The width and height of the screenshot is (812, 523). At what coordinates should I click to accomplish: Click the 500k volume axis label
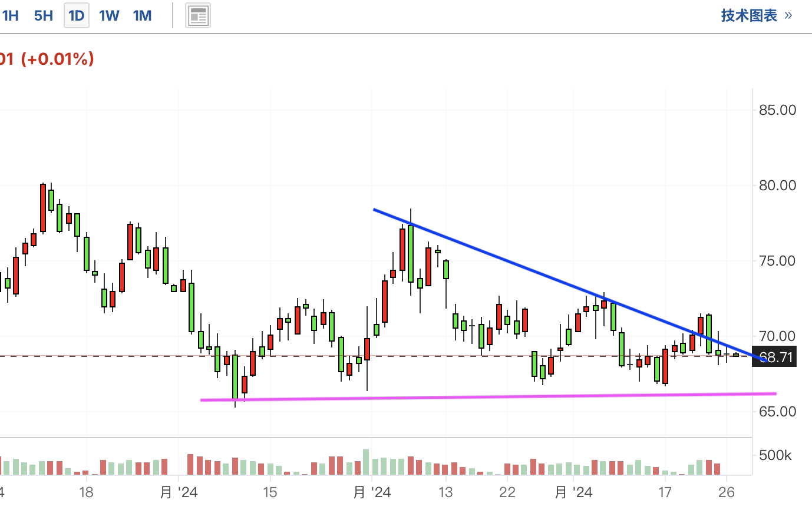[775, 455]
